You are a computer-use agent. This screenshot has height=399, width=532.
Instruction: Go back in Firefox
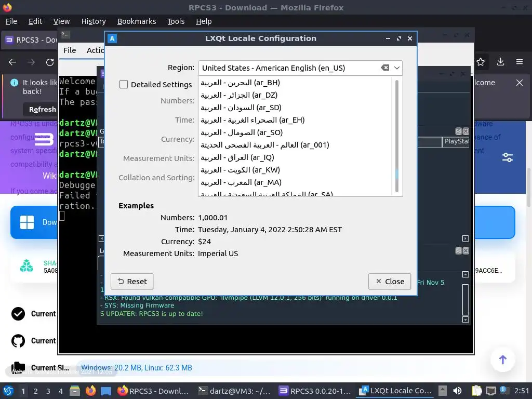(12, 62)
